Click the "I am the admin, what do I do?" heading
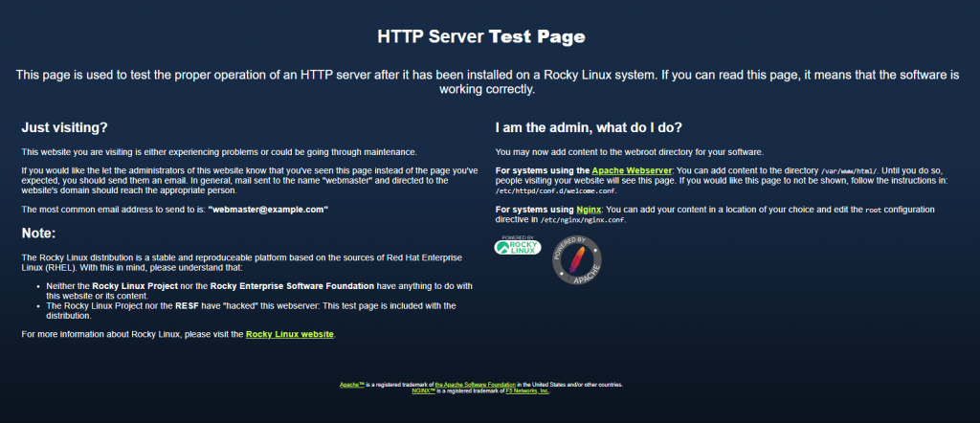The height and width of the screenshot is (423, 980). [589, 127]
